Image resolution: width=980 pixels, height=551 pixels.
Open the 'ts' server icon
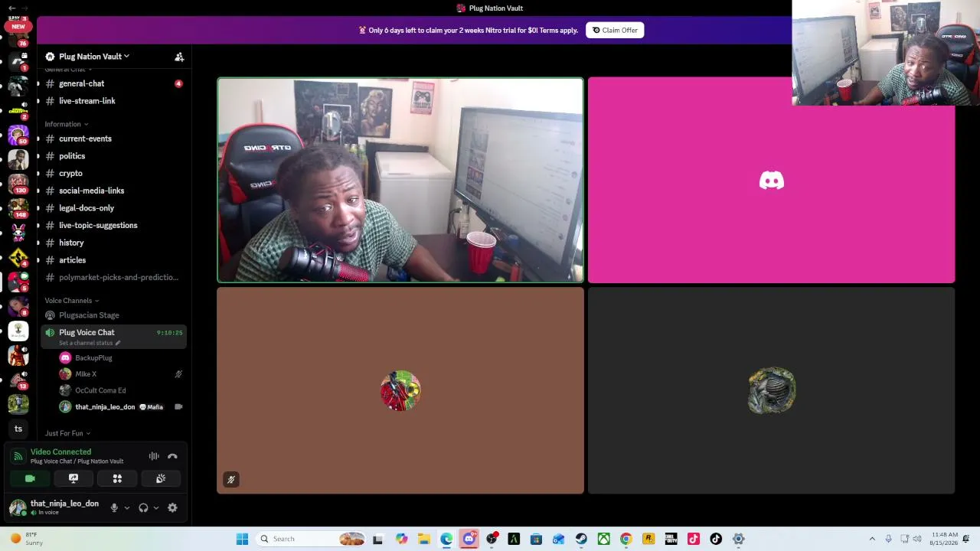18,429
